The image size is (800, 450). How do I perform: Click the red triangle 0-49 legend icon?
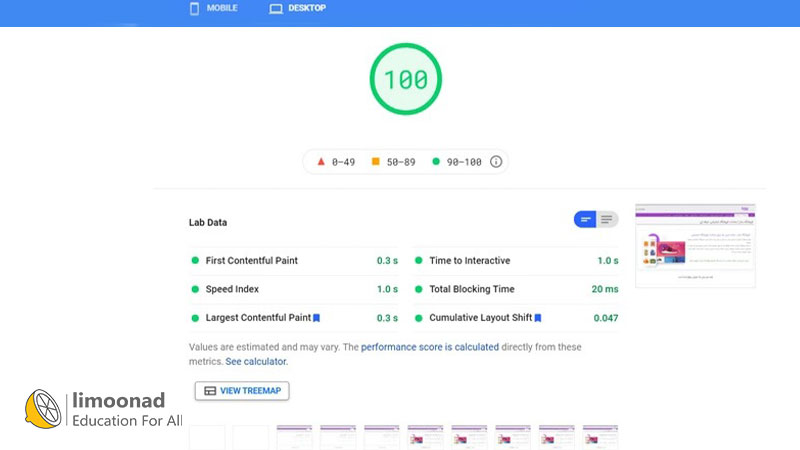[x=321, y=162]
